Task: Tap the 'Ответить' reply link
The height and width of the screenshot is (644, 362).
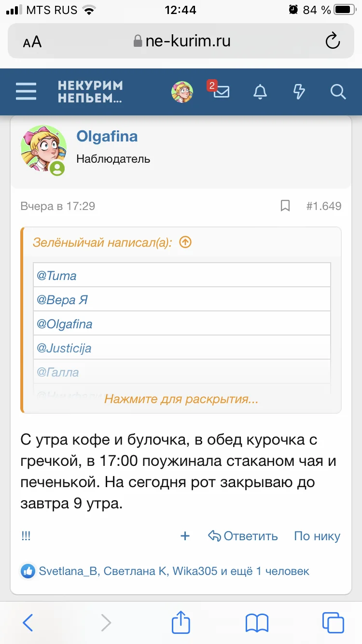Action: 243,536
